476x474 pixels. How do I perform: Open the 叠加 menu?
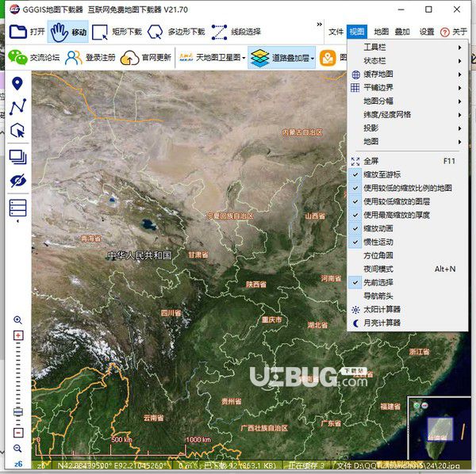coord(402,32)
